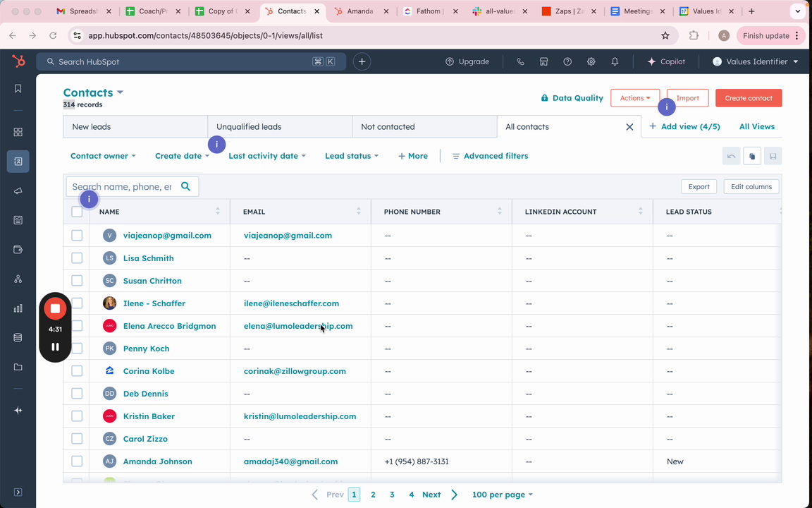Viewport: 812px width, 508px height.
Task: Switch to the Not contacted tab
Action: tap(388, 127)
